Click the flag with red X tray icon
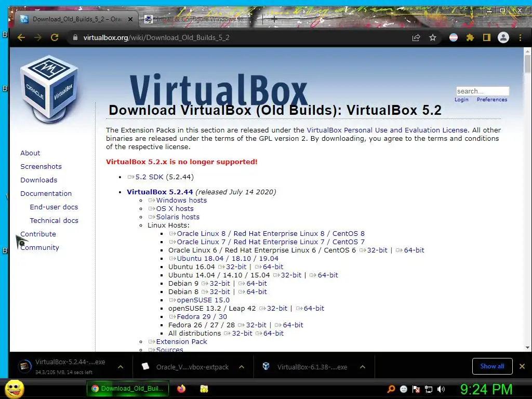 point(416,389)
